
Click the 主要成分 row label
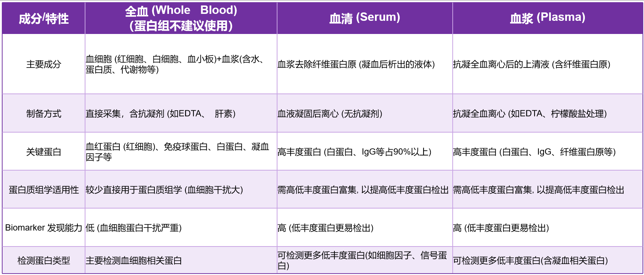(x=43, y=64)
